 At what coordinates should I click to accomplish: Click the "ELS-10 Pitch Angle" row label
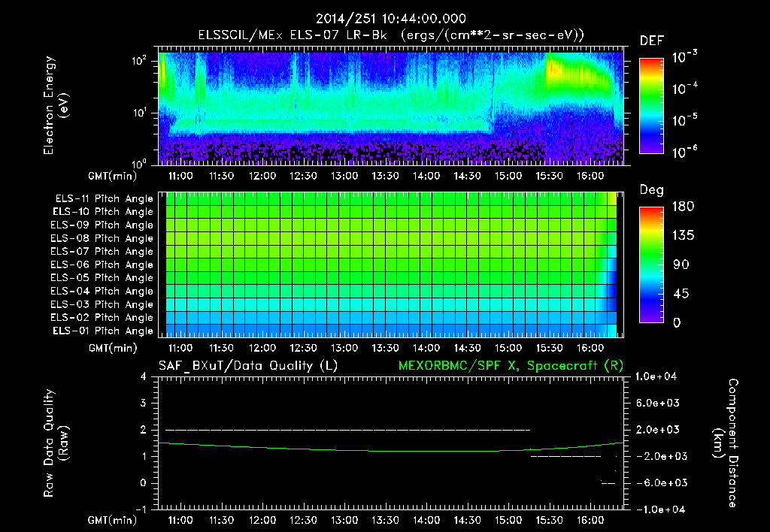pos(103,212)
